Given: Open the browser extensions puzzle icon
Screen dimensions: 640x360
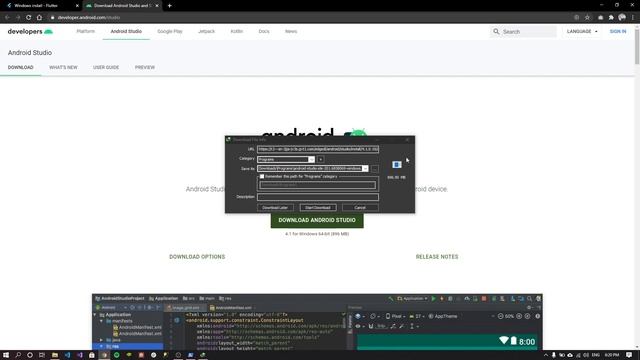Looking at the screenshot, I should click(611, 18).
